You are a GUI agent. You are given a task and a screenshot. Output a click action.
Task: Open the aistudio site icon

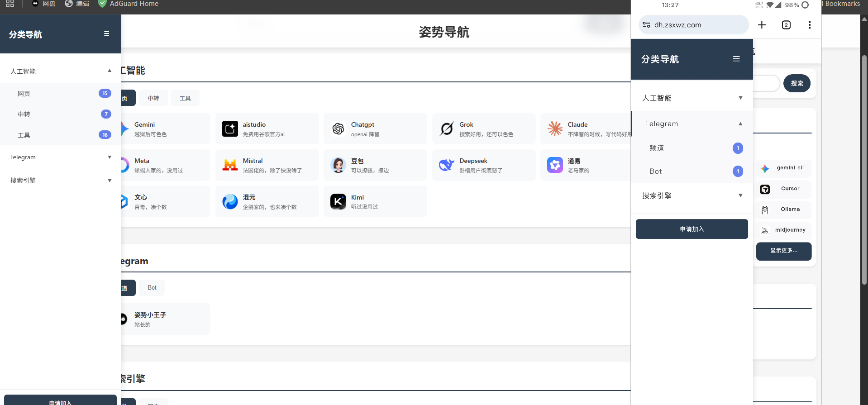pyautogui.click(x=230, y=129)
